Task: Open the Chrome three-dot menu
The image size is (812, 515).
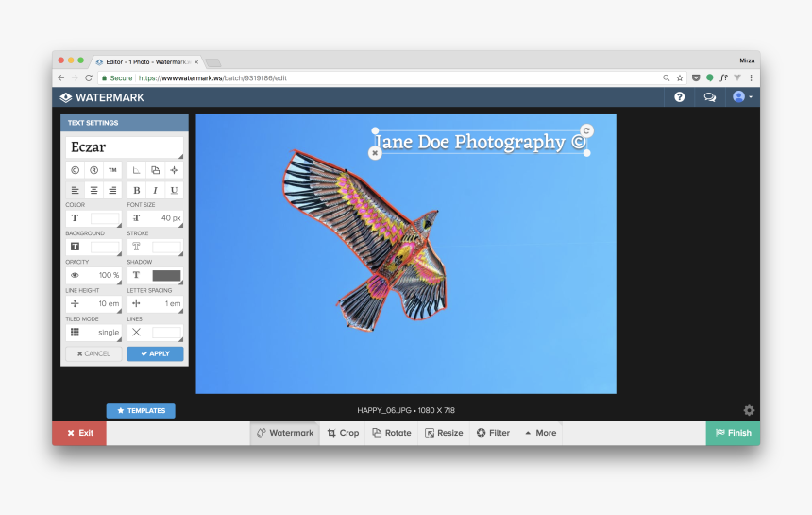Action: (751, 77)
